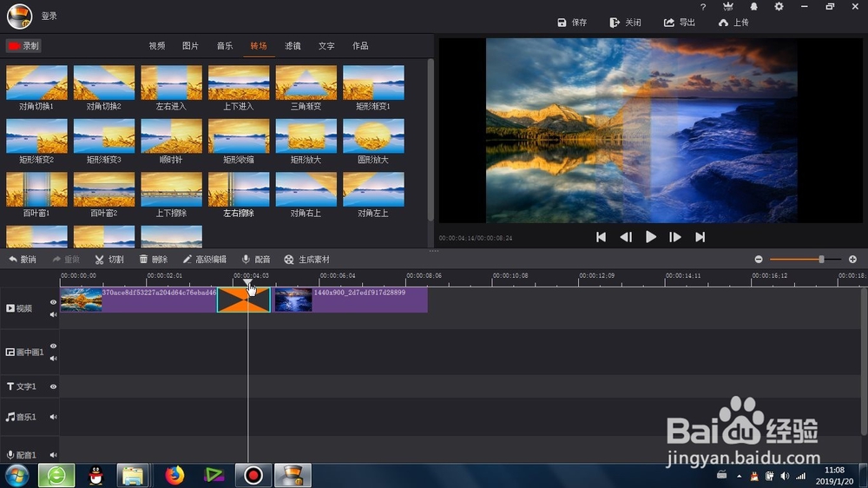Toggle visibility eye of the 视频 track
868x488 pixels.
[53, 302]
